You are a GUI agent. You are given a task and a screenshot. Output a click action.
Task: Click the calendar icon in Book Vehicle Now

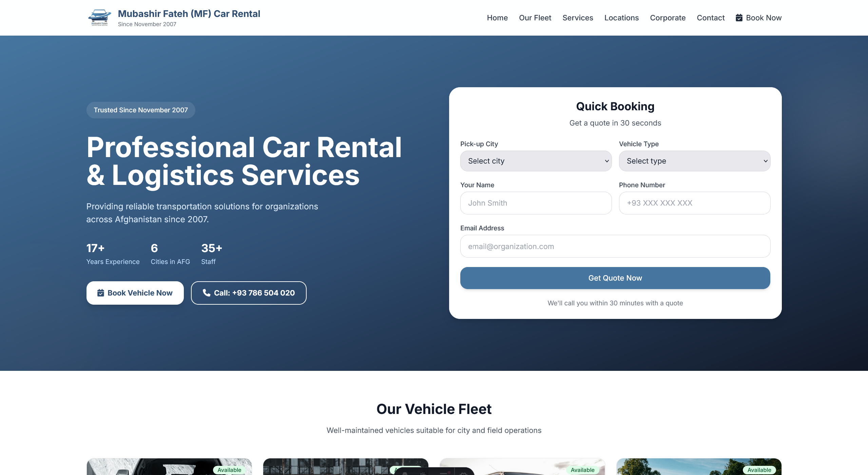click(100, 293)
